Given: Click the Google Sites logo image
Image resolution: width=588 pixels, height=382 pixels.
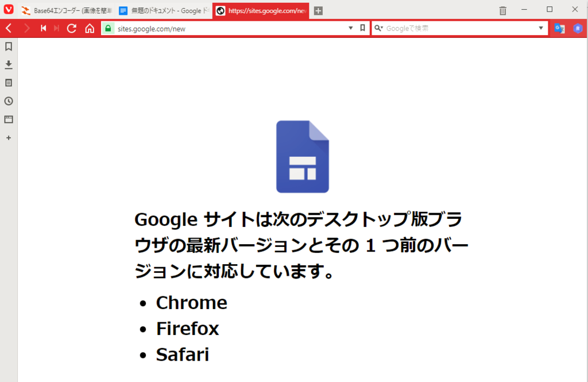Looking at the screenshot, I should point(303,157).
